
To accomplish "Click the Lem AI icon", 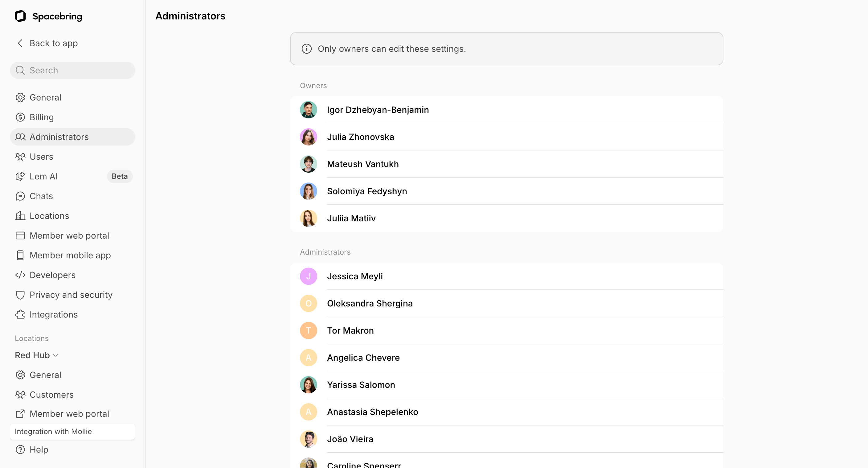I will coord(20,176).
